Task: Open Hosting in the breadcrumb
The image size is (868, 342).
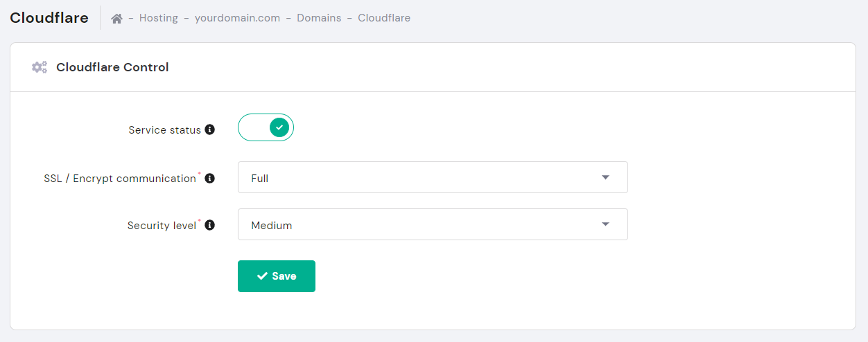Action: (x=158, y=18)
